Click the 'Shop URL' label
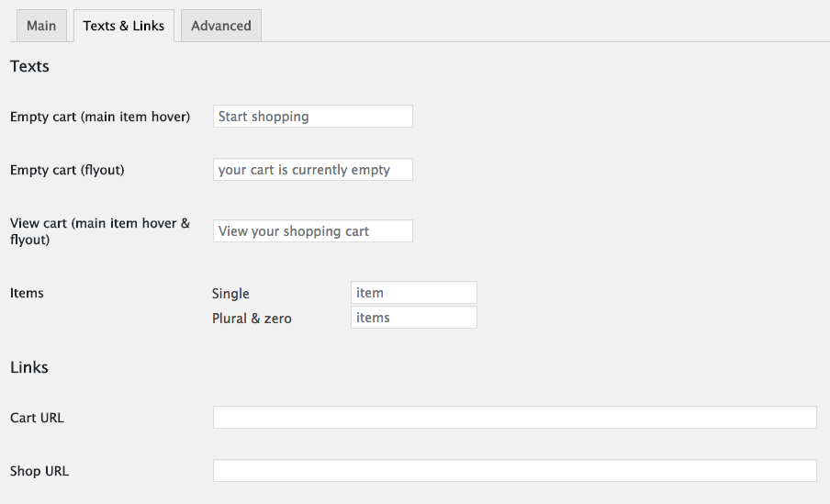Image resolution: width=830 pixels, height=504 pixels. pos(39,471)
